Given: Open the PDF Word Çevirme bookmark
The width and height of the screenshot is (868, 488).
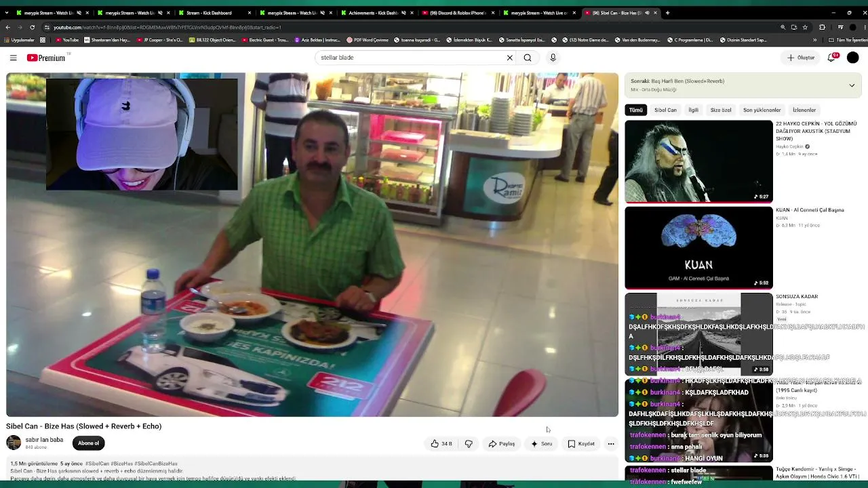Looking at the screenshot, I should (368, 40).
